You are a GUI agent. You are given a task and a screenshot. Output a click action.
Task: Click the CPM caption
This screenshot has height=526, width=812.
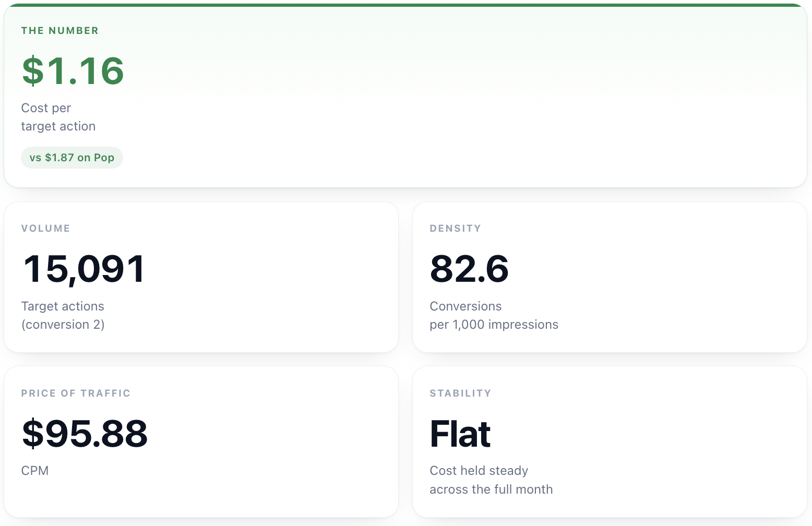[x=35, y=471]
